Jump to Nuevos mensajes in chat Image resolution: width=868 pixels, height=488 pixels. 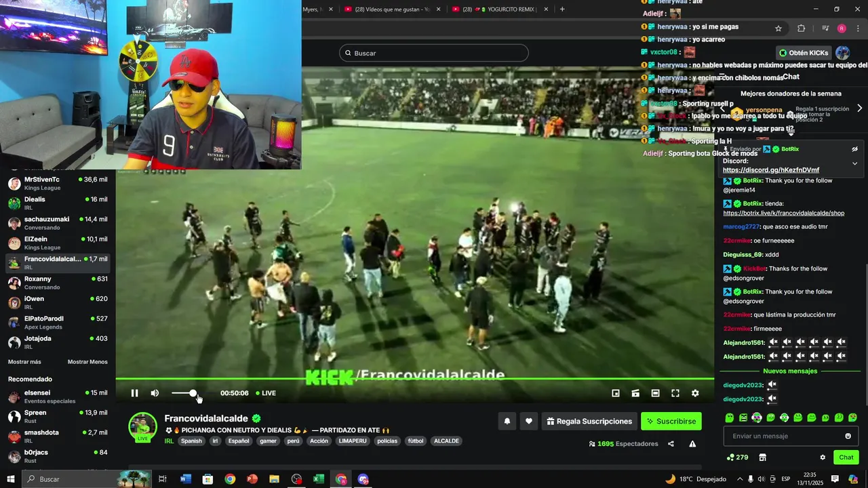click(x=790, y=371)
